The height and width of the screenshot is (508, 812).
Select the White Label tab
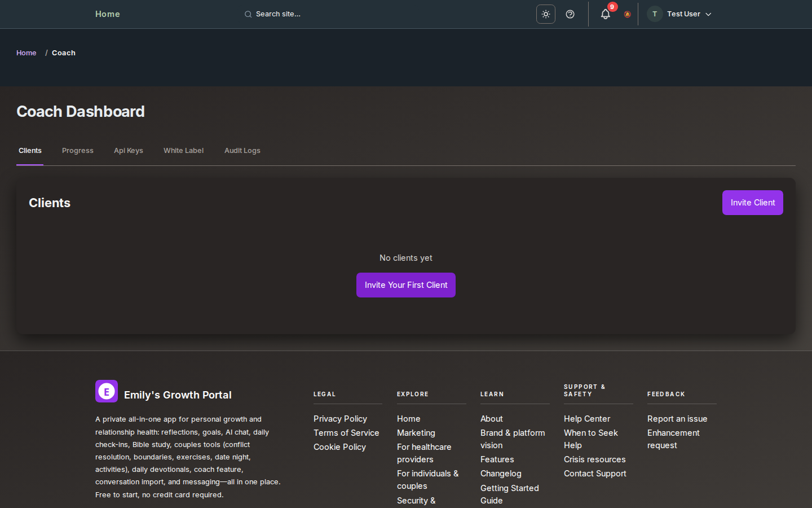(x=183, y=151)
